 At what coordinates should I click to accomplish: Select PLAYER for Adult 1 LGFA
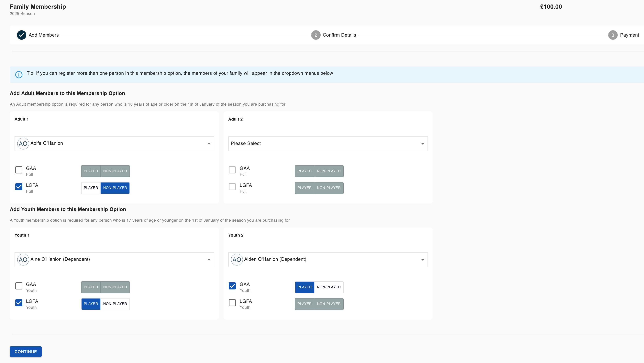[91, 188]
